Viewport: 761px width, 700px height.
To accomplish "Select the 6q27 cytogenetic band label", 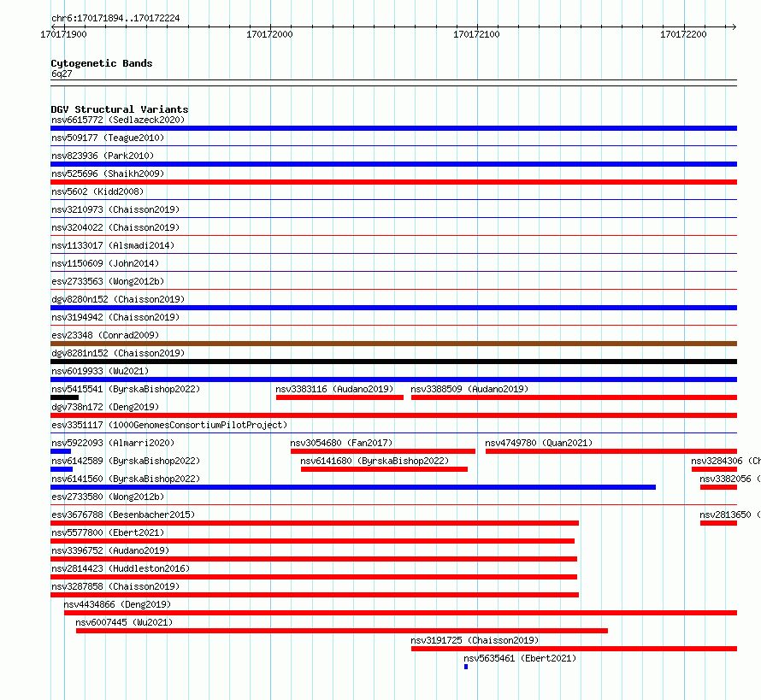I will [x=62, y=74].
